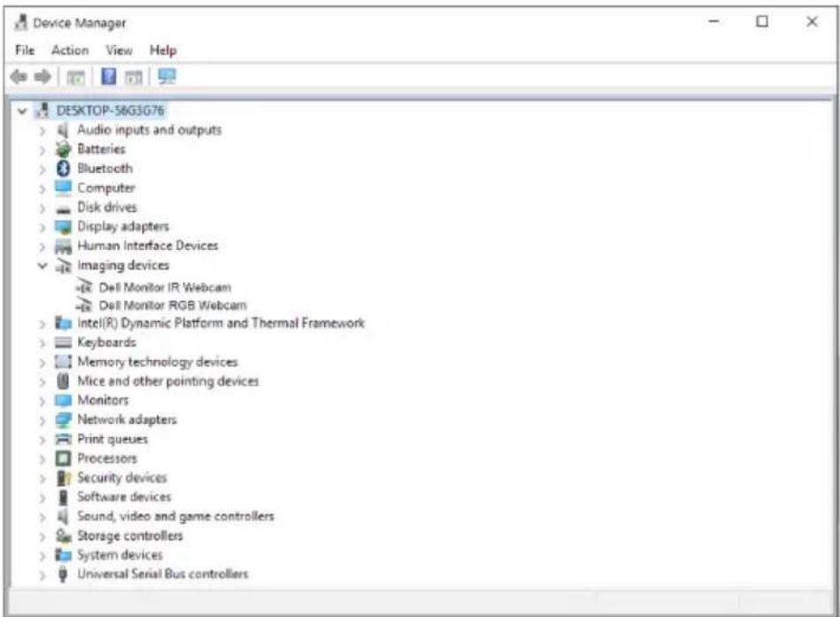
Task: Select the Print queues label
Action: coord(113,439)
